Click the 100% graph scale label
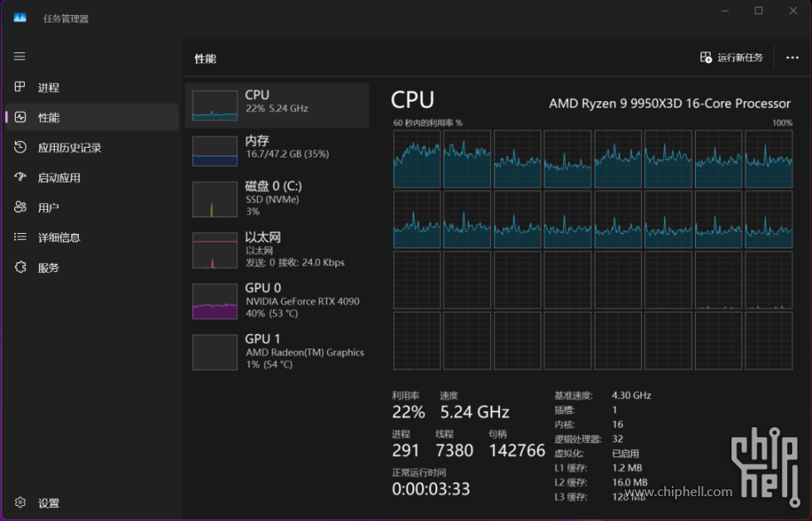Screen dimensions: 812x521 click(782, 124)
